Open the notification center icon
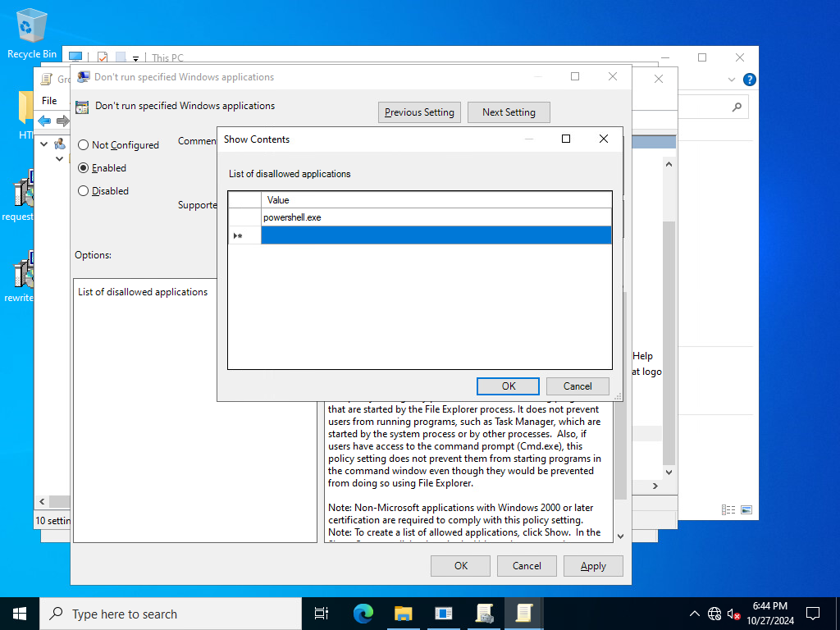 [x=813, y=614]
